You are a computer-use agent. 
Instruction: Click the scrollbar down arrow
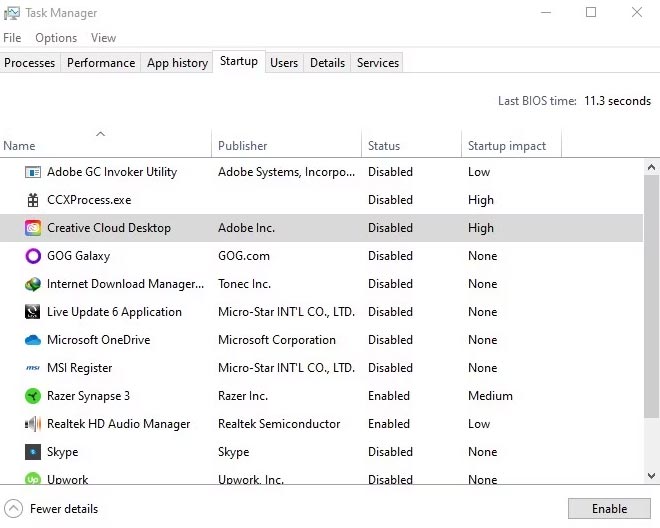pyautogui.click(x=651, y=476)
